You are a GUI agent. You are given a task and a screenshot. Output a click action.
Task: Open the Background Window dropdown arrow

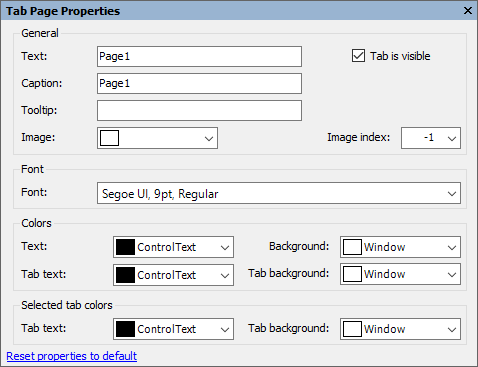tap(452, 247)
